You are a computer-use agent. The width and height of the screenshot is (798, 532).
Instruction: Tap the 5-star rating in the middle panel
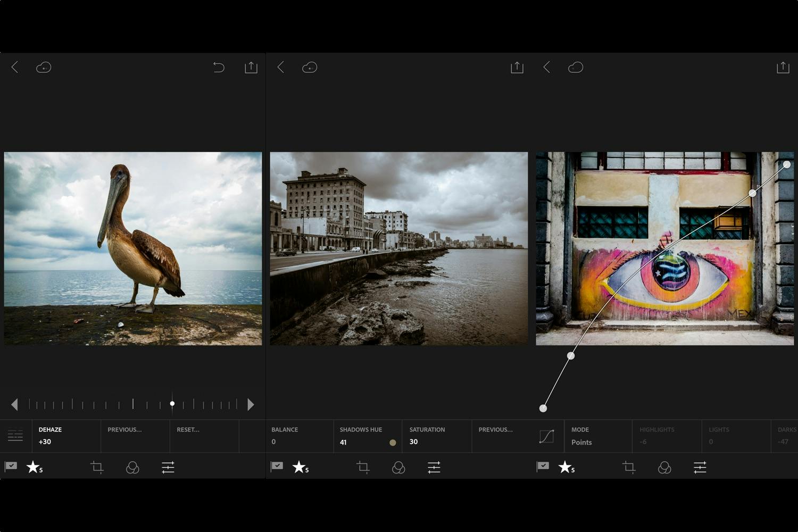pyautogui.click(x=300, y=468)
